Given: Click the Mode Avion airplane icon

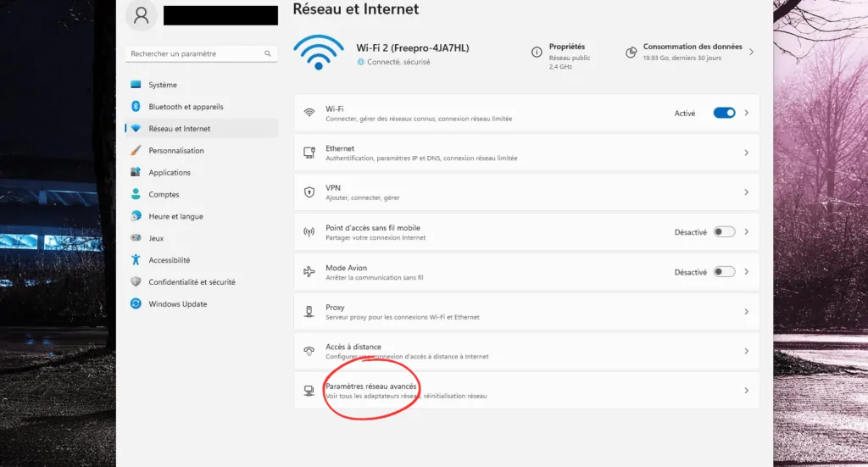Looking at the screenshot, I should coord(309,272).
